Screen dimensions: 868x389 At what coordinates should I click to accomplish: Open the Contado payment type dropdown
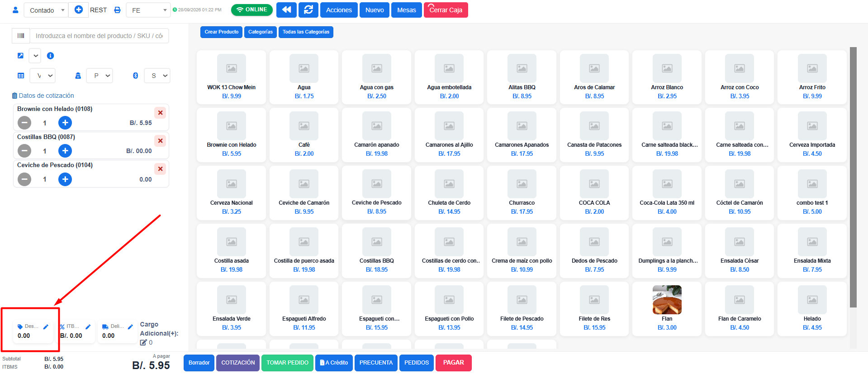point(46,10)
